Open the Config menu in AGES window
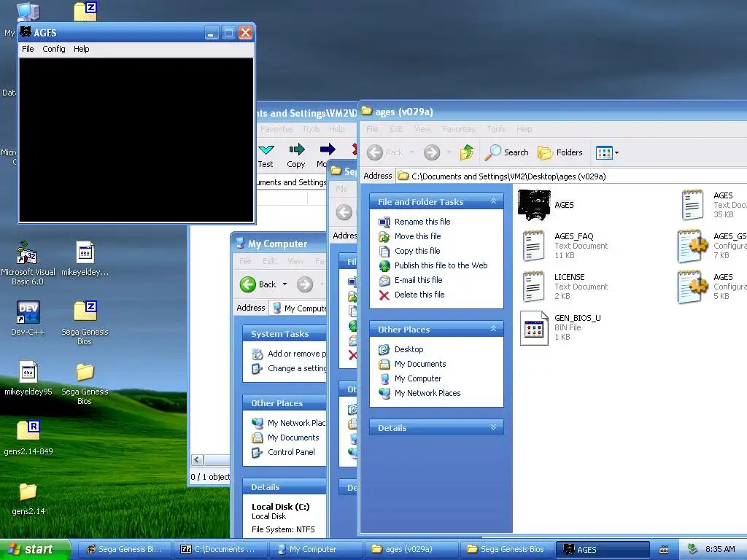747x560 pixels. pyautogui.click(x=54, y=49)
